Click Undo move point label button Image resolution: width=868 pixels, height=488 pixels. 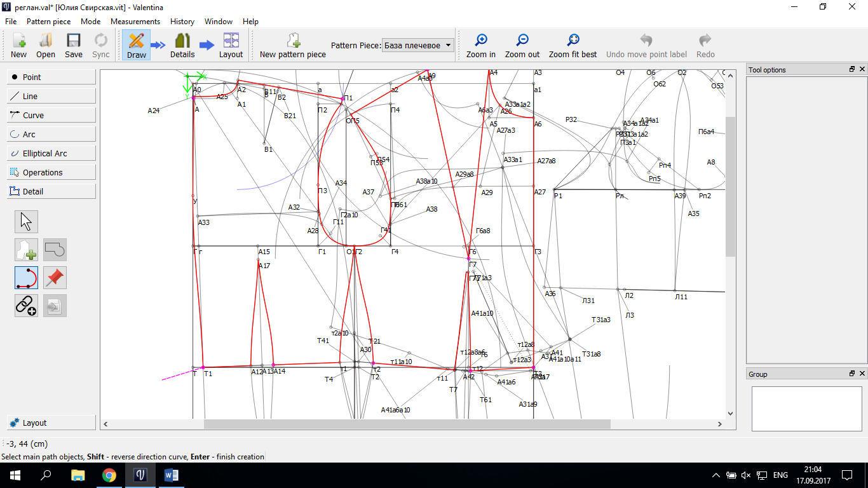646,45
